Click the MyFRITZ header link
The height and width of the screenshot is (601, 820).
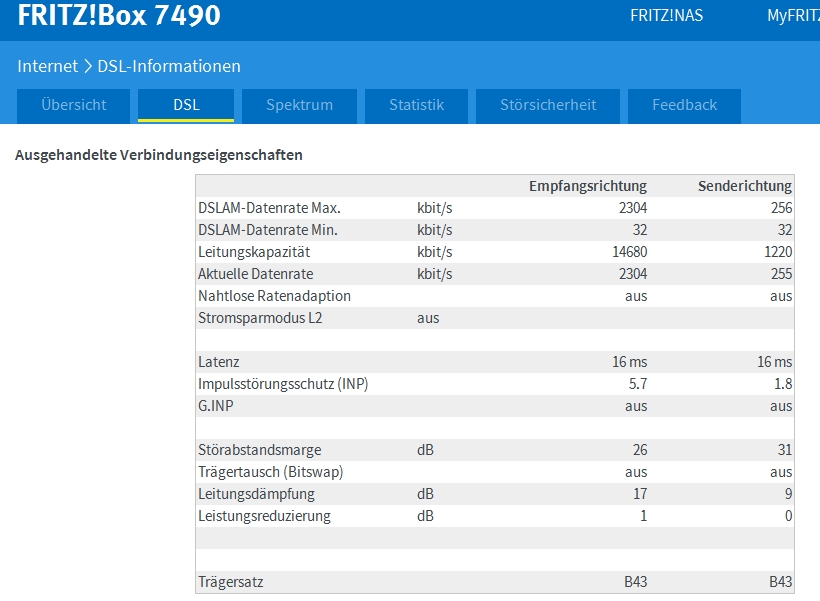coord(792,16)
